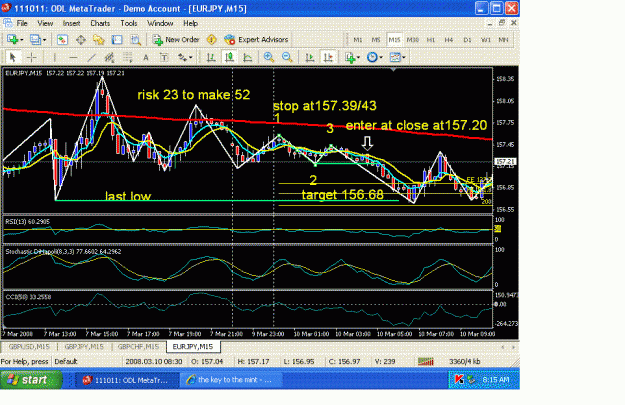Select the M15 timeframe button
625x405 pixels.
click(x=394, y=40)
